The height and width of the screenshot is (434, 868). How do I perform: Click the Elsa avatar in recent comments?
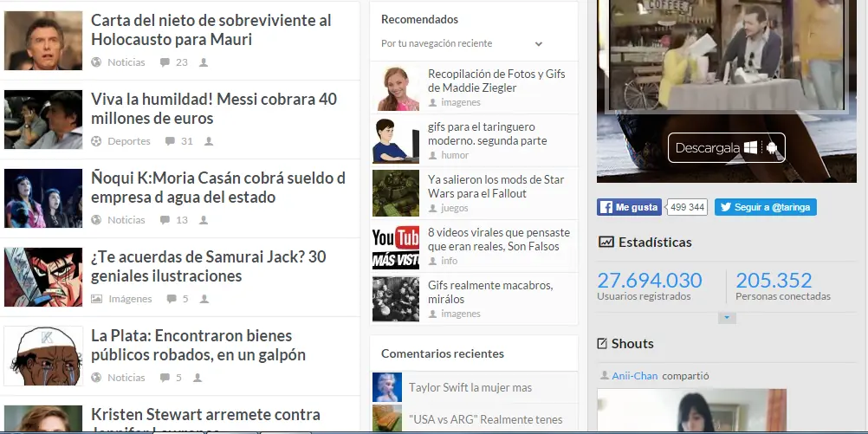coord(387,387)
